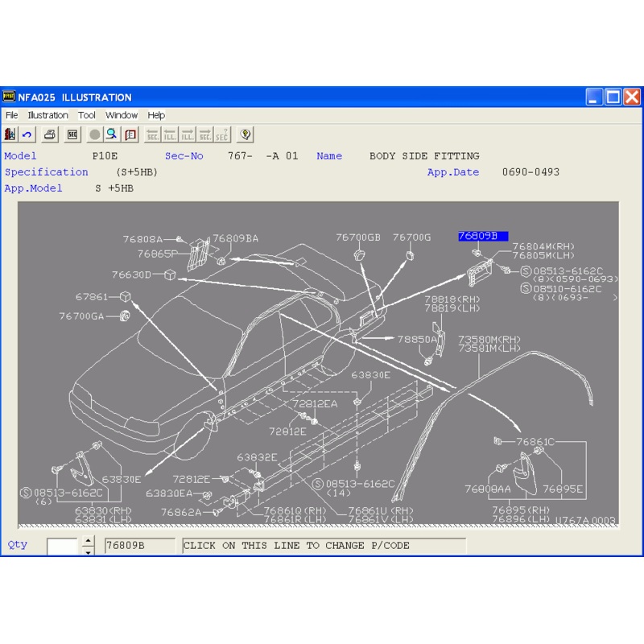644x644 pixels.
Task: Select part number 63830EA in the diagram
Action: [x=169, y=493]
